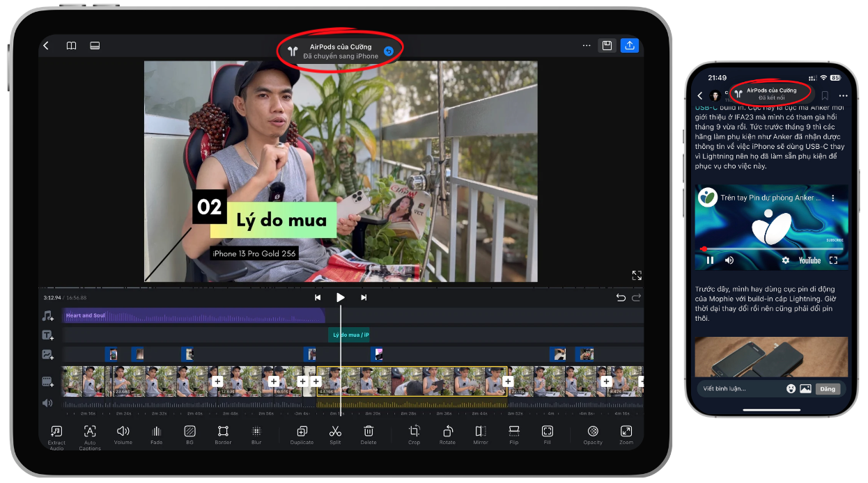Screen dimensions: 868x483
Task: Jump to the next clip
Action: (364, 297)
